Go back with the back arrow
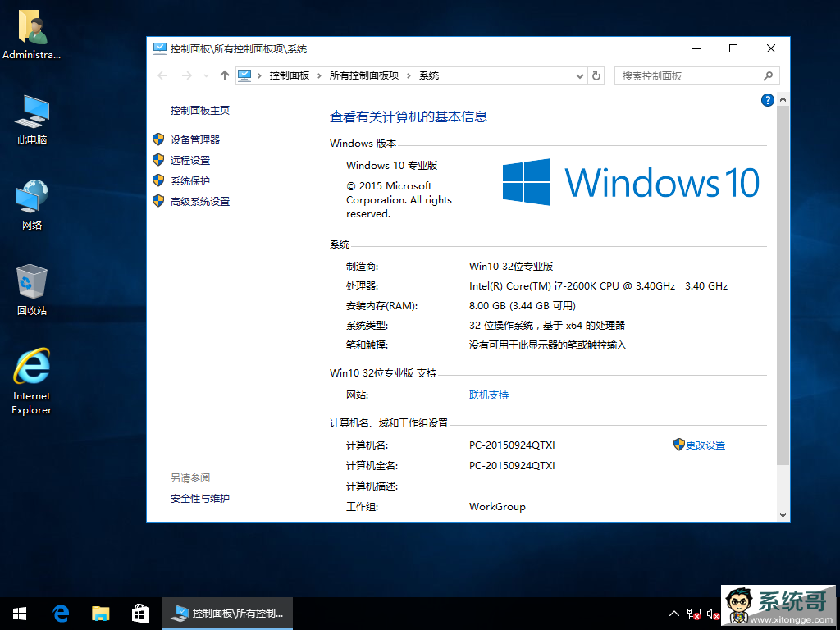 click(x=163, y=75)
